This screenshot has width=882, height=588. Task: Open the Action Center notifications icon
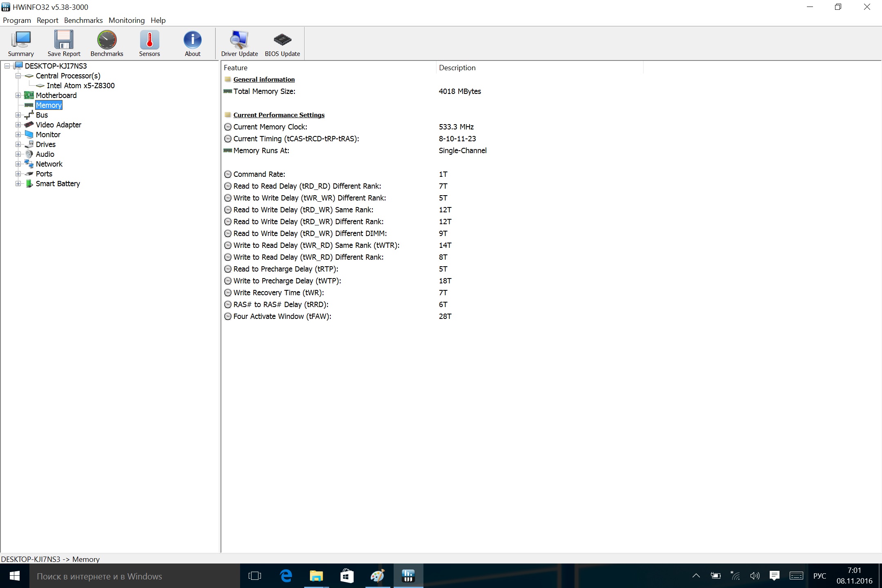coord(774,576)
